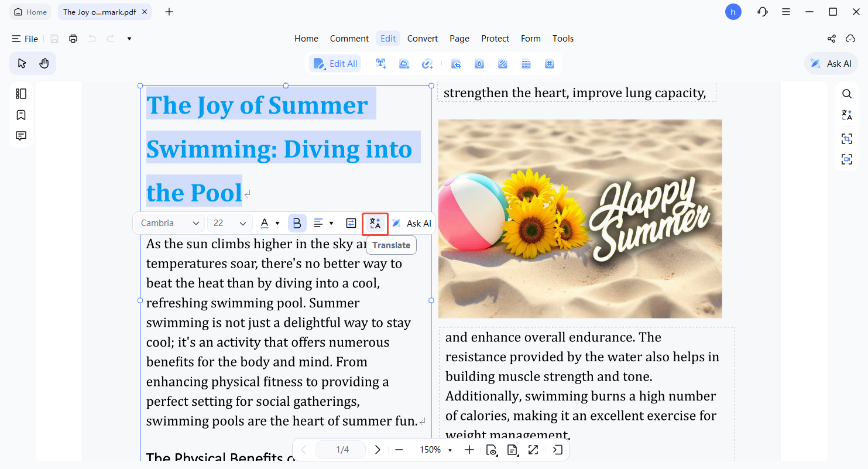Click the Crop page icon
The width and height of the screenshot is (868, 469).
click(x=456, y=64)
